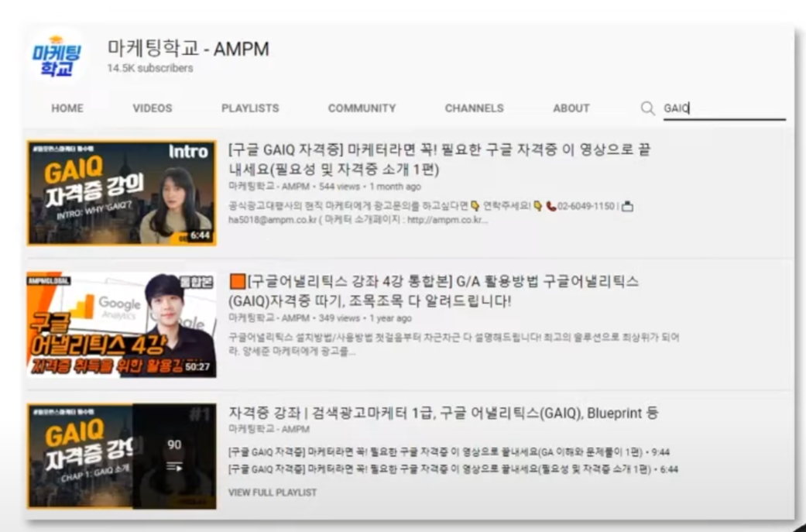The image size is (806, 532).
Task: Open the '[구글어낼리틱스 강좌 4강 통합본]' video title
Action: (x=434, y=291)
